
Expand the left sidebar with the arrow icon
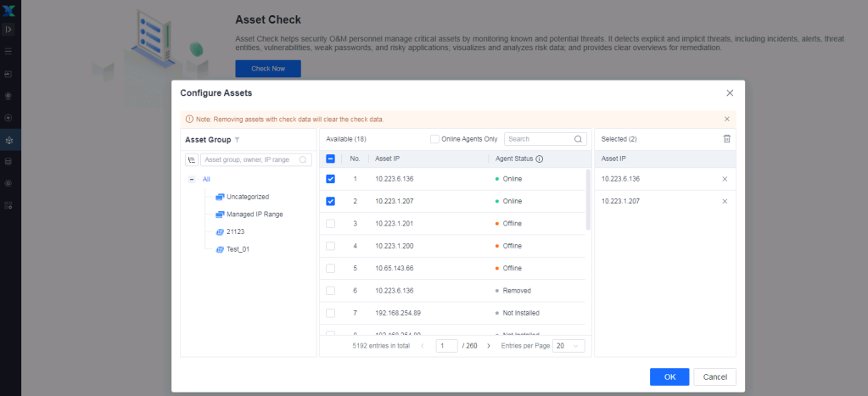tap(8, 30)
